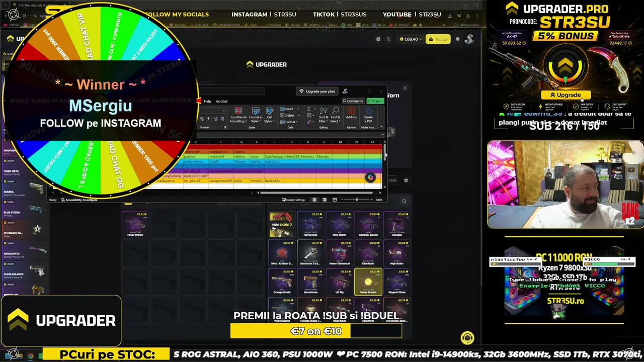
Task: Select the Rainbow Spoon skin card
Action: [x=368, y=224]
